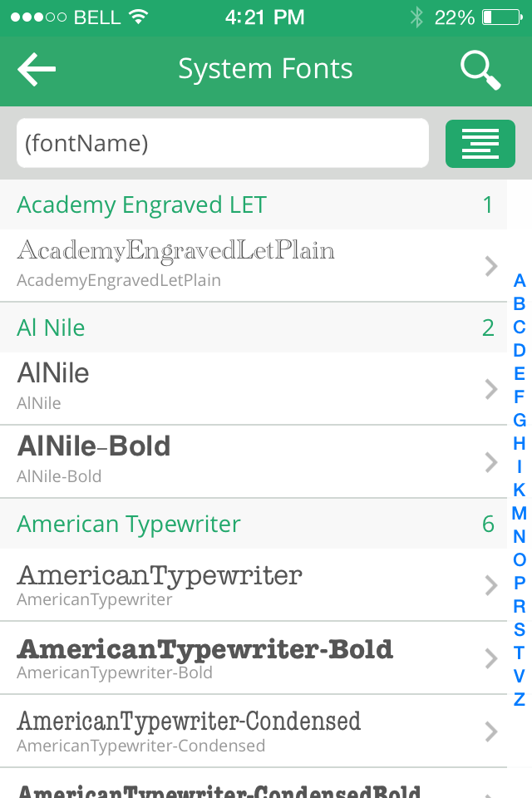Tap the green text alignment button
532x798 pixels.
click(x=480, y=144)
